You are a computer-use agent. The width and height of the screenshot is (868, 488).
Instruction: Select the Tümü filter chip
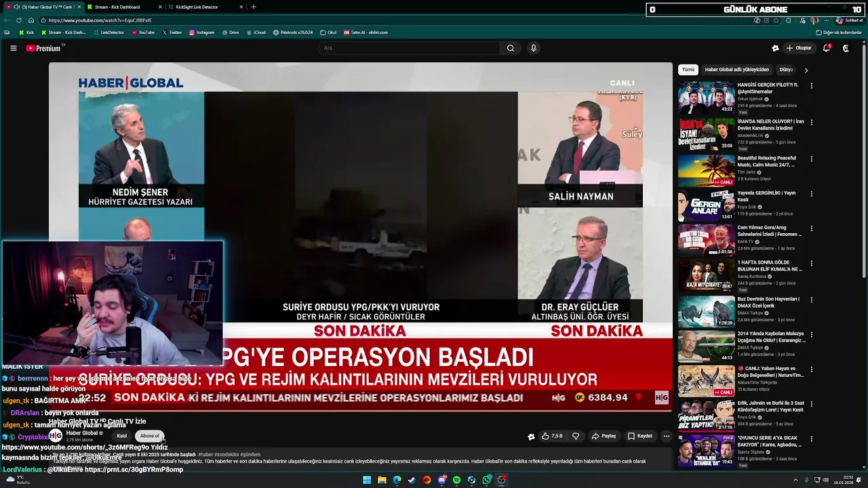(x=688, y=70)
